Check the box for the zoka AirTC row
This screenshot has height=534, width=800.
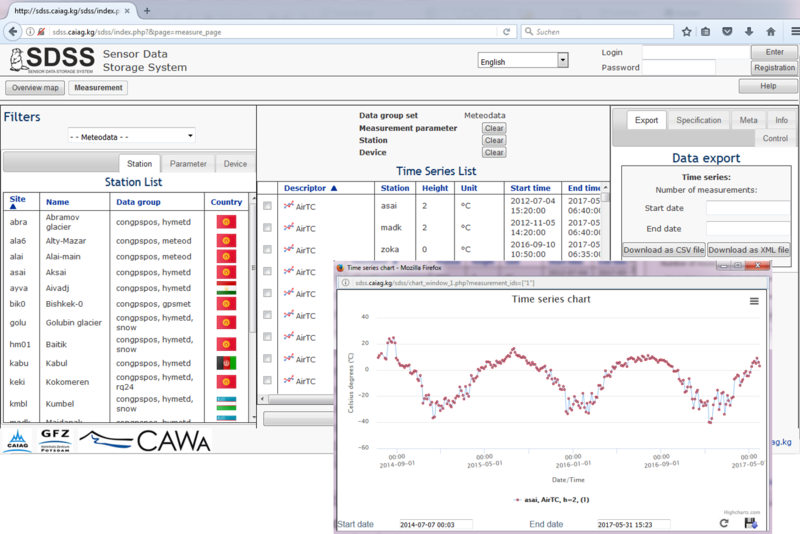coord(267,249)
